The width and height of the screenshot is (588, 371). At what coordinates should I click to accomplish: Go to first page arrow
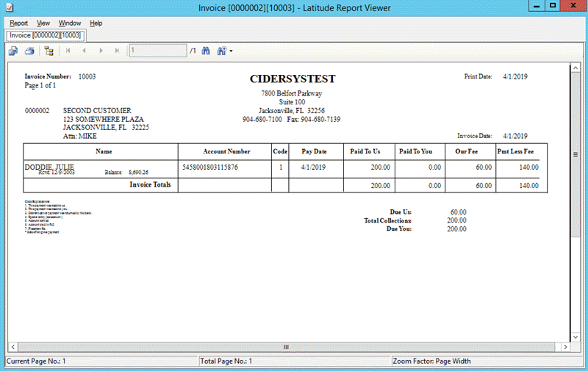point(68,51)
